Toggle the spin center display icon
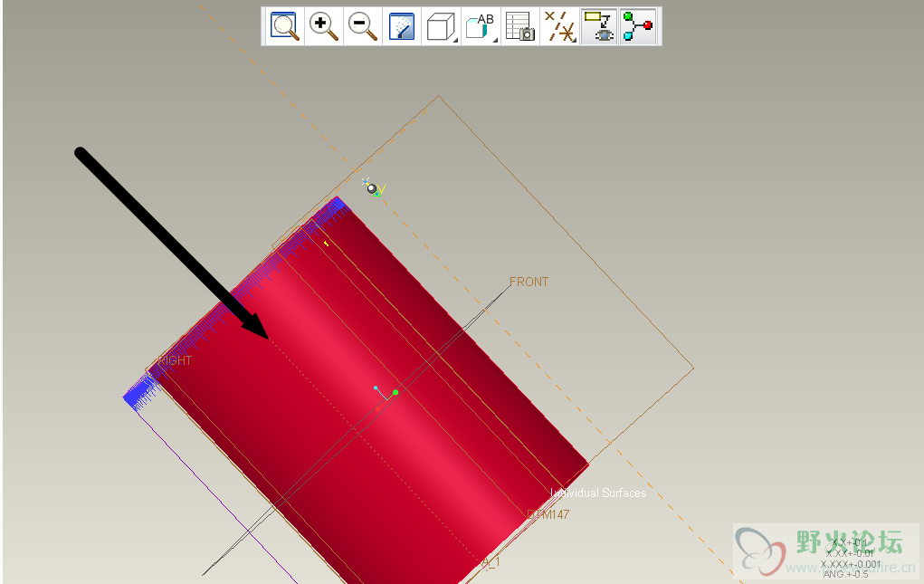The height and width of the screenshot is (584, 924). [x=638, y=26]
